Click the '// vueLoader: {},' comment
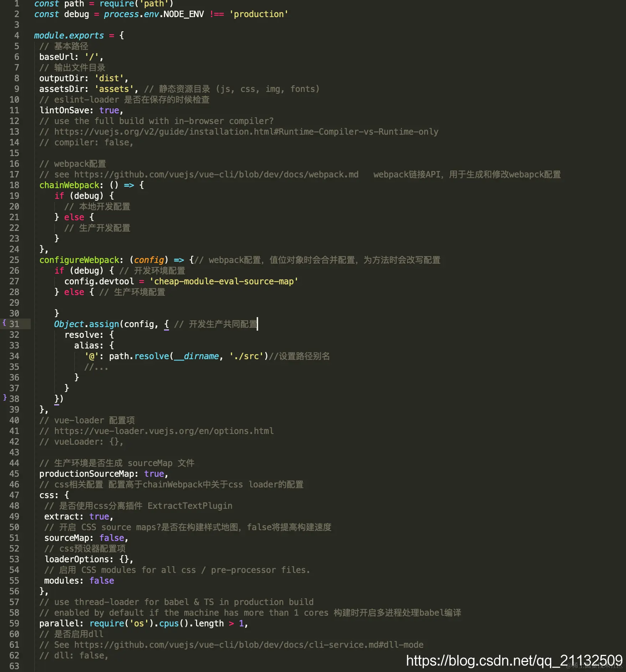The height and width of the screenshot is (672, 626). [x=81, y=441]
